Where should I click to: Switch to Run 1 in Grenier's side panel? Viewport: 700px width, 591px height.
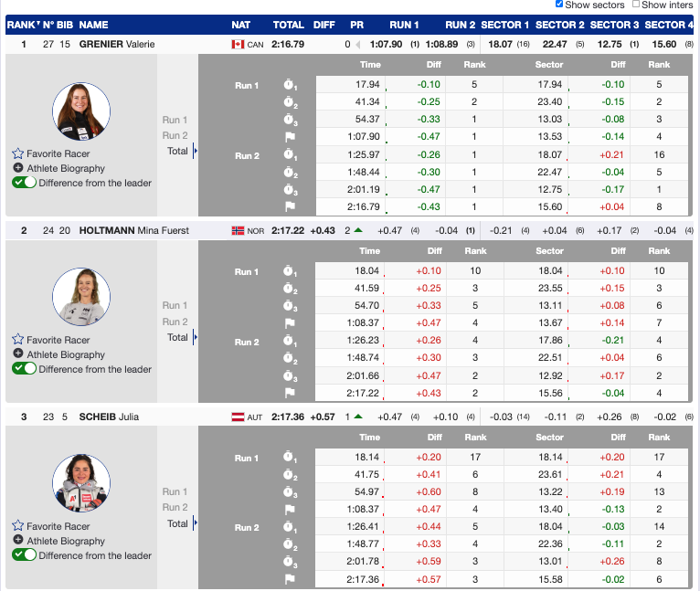tap(175, 120)
